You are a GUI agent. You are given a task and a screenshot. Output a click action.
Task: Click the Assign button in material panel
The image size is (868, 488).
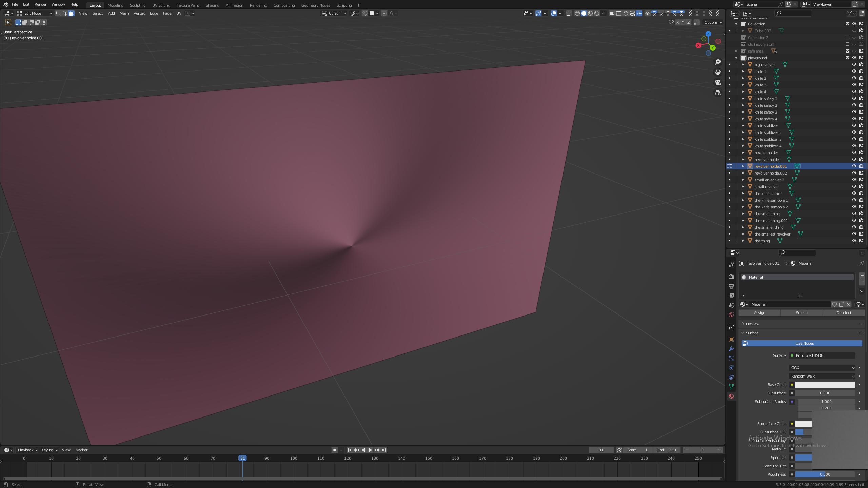tap(759, 312)
